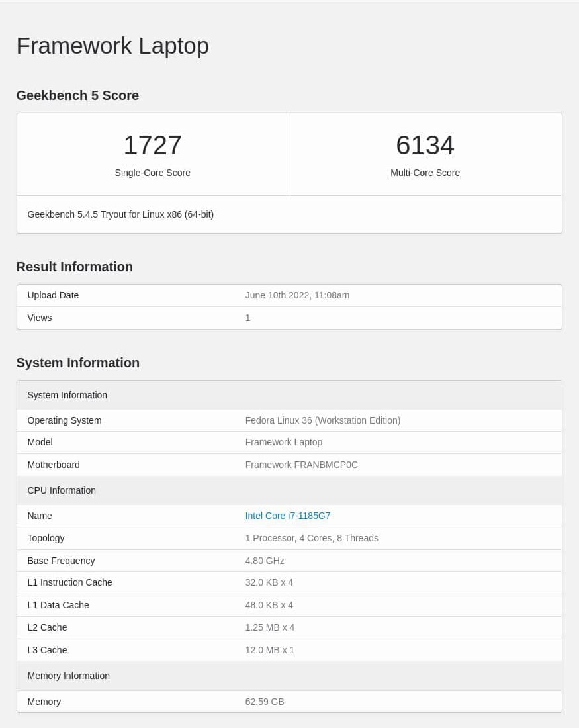579x728 pixels.
Task: Select L2 cache value 1.25 MB x 4
Action: click(270, 627)
